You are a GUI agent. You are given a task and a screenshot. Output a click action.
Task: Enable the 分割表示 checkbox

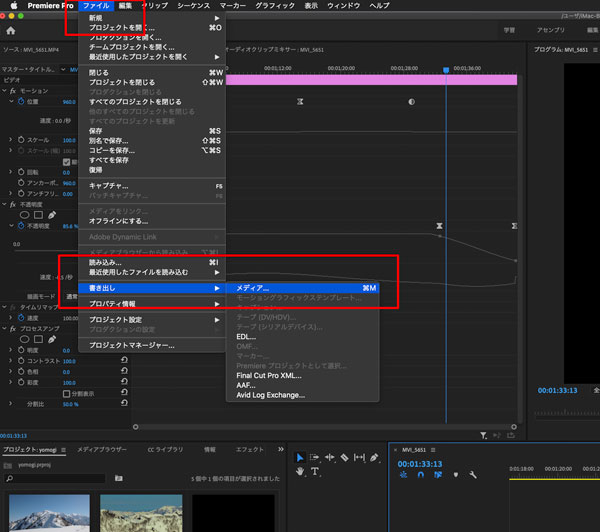coord(66,393)
